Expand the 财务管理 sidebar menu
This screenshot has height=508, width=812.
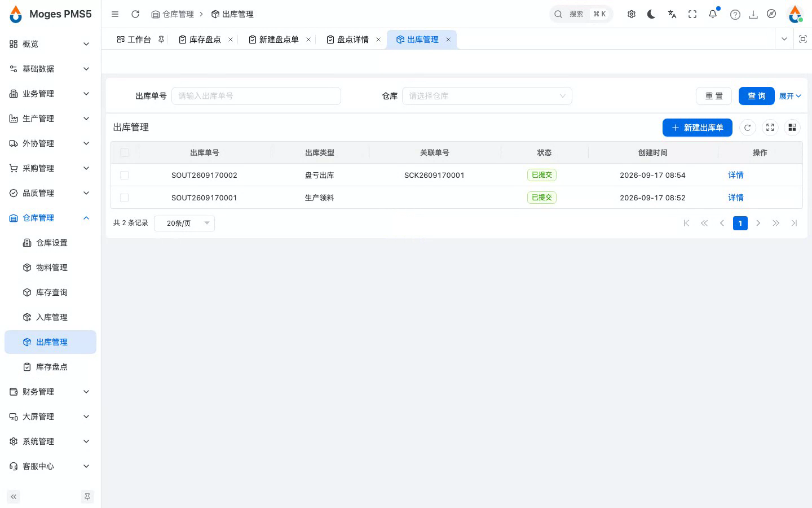50,392
